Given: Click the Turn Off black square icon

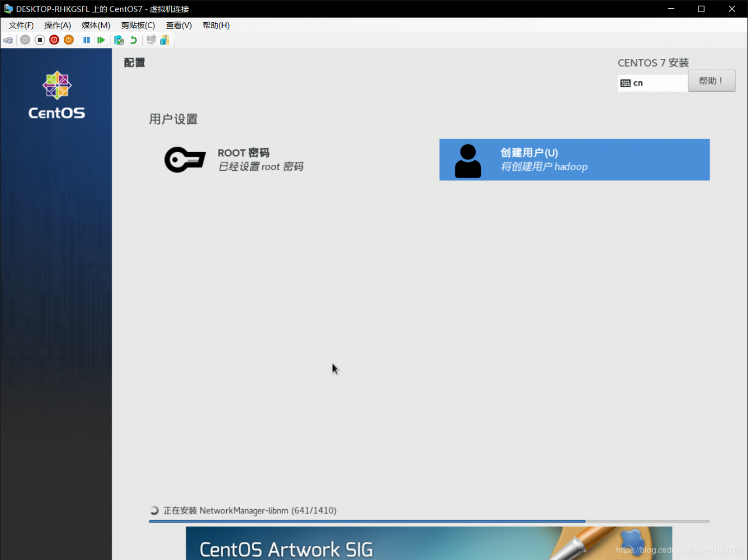Looking at the screenshot, I should (x=40, y=40).
